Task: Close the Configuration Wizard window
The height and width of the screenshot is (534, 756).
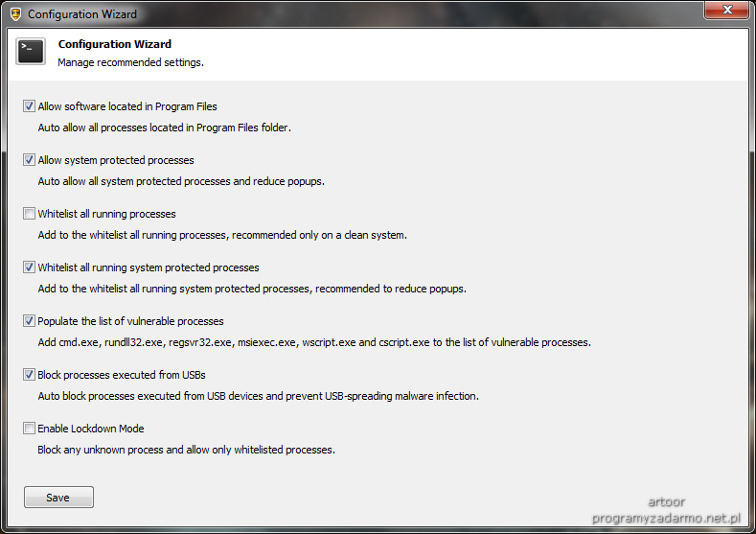Action: pyautogui.click(x=727, y=10)
